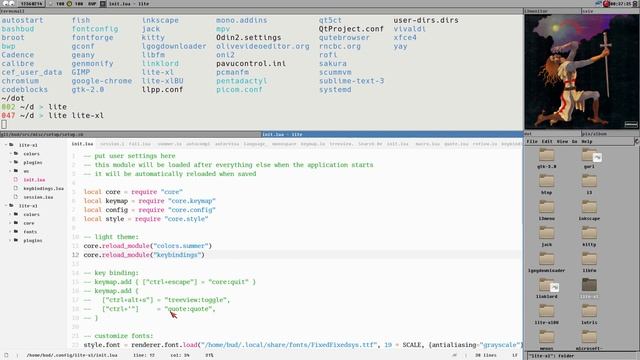
Task: Click the keybindings.lua file icon in the tree
Action: (16, 188)
